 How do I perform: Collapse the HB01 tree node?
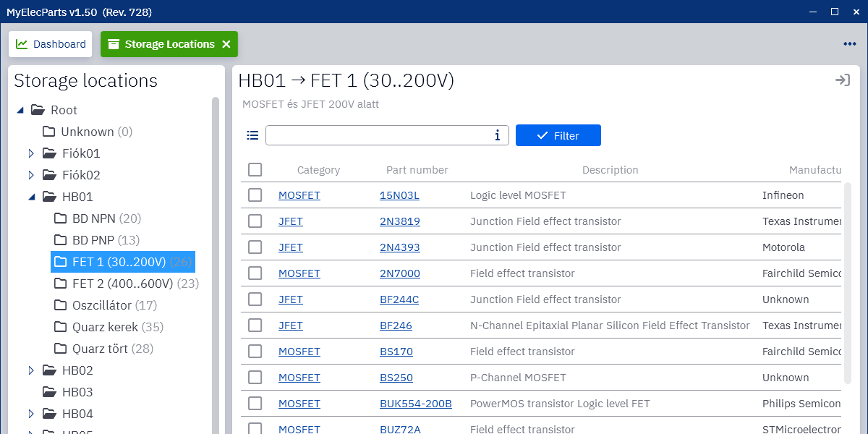(31, 197)
